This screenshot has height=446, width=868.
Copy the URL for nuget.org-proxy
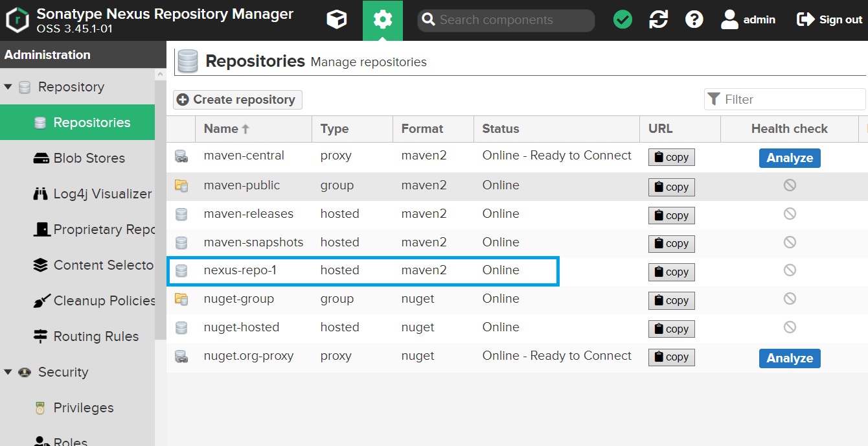click(x=672, y=357)
